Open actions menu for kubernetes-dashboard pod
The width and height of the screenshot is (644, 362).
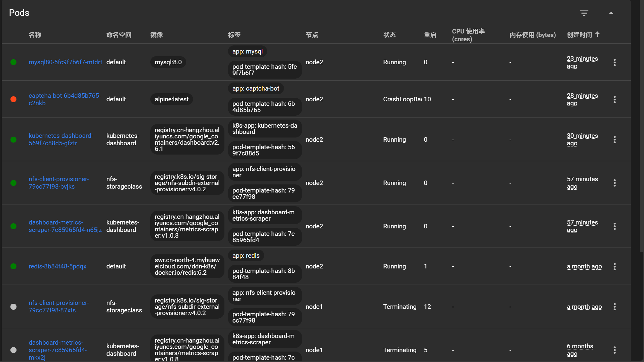coord(614,140)
